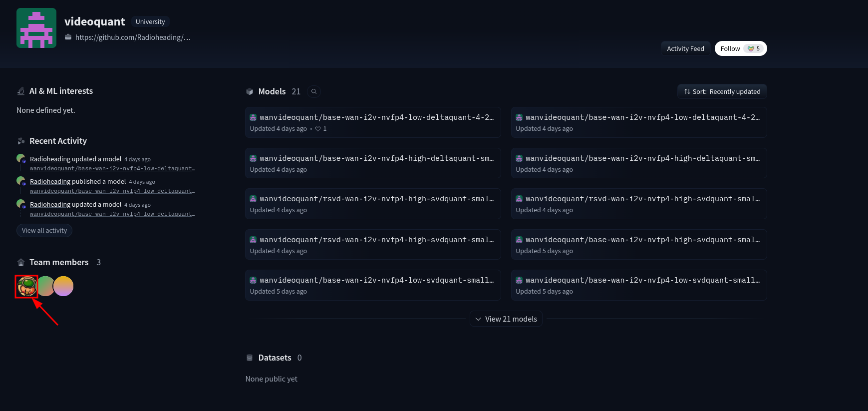Image resolution: width=868 pixels, height=411 pixels.
Task: Open the GitHub Radioheading homepage link
Action: coord(133,37)
